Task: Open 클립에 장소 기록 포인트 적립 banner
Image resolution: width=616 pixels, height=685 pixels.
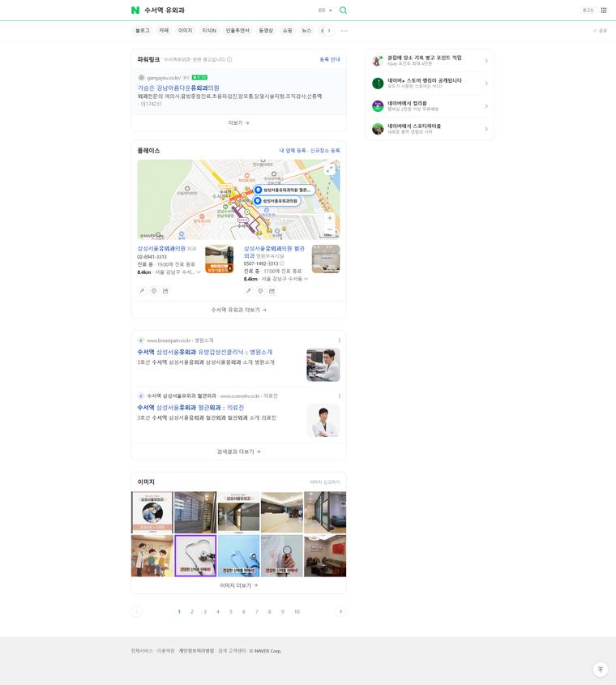Action: tap(430, 60)
